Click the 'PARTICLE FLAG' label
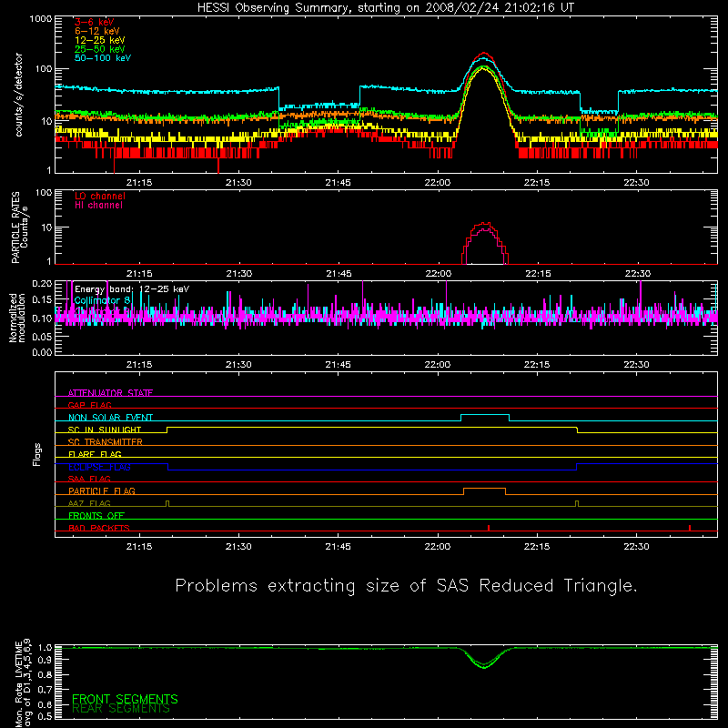This screenshot has width=728, height=728. (x=102, y=490)
